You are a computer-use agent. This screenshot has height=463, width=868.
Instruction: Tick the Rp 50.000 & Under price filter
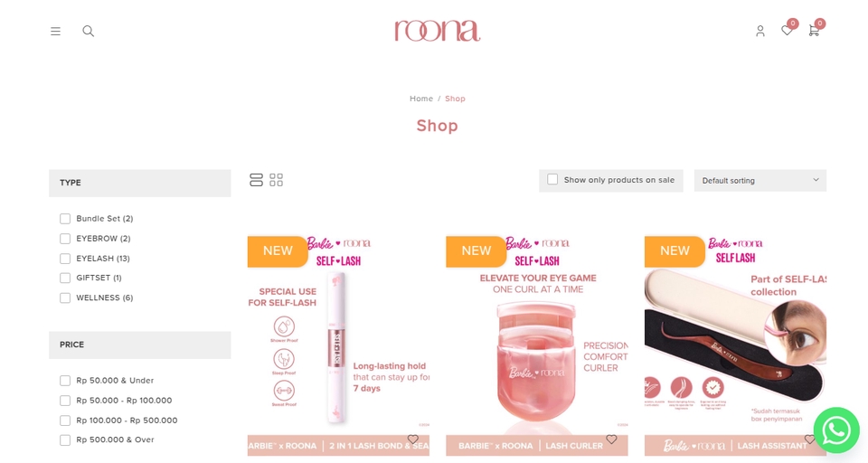tap(65, 381)
